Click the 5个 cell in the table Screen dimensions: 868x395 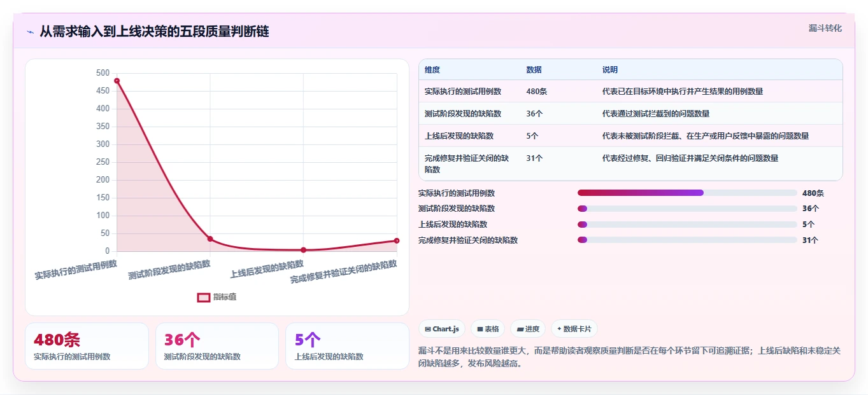[x=532, y=136]
